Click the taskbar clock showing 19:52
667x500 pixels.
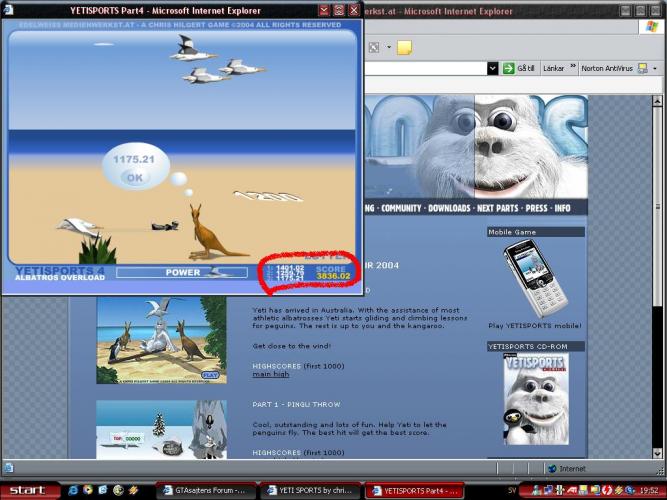coord(650,491)
